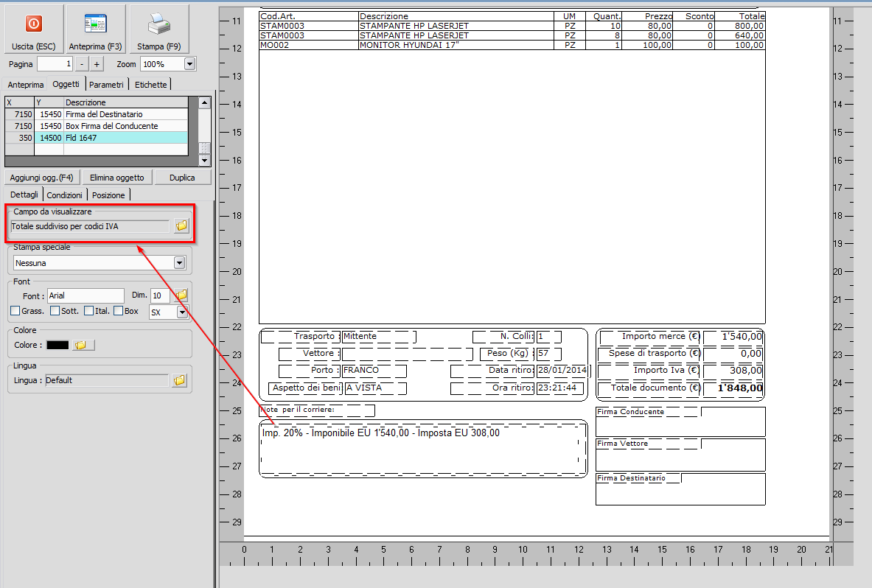Click Data ritiro value 28/01/2014
Image resolution: width=872 pixels, height=588 pixels.
point(562,370)
